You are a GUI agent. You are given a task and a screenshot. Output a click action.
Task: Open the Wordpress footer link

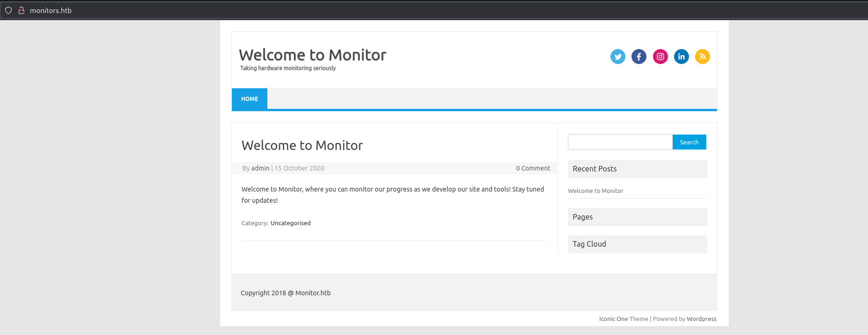click(x=701, y=319)
